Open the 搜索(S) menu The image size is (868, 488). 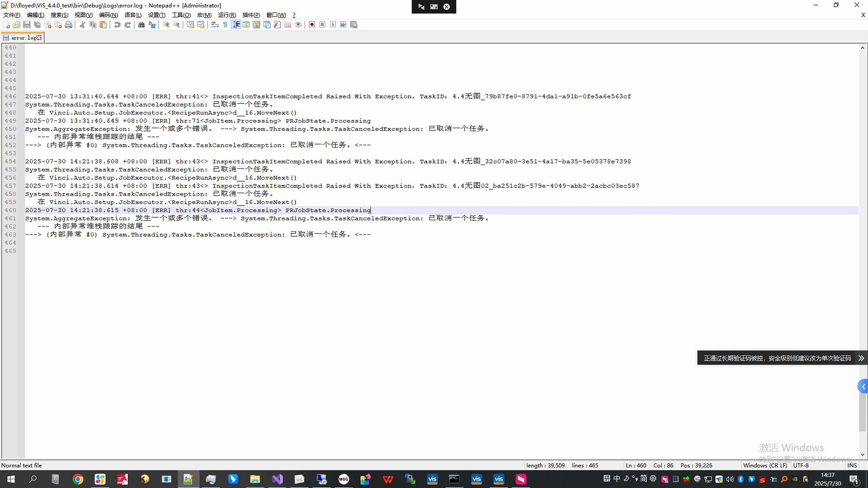[x=59, y=15]
